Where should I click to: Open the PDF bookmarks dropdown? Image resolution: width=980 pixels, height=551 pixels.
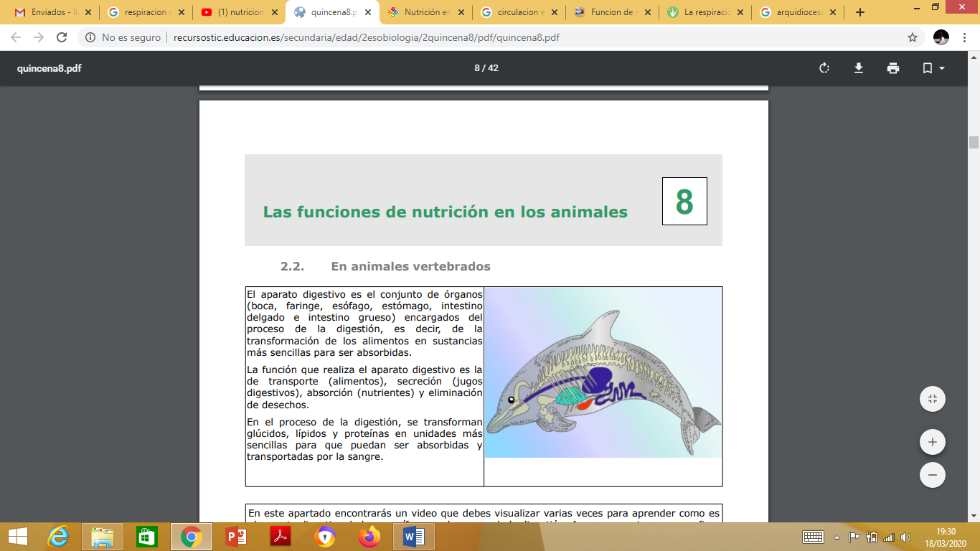[933, 68]
